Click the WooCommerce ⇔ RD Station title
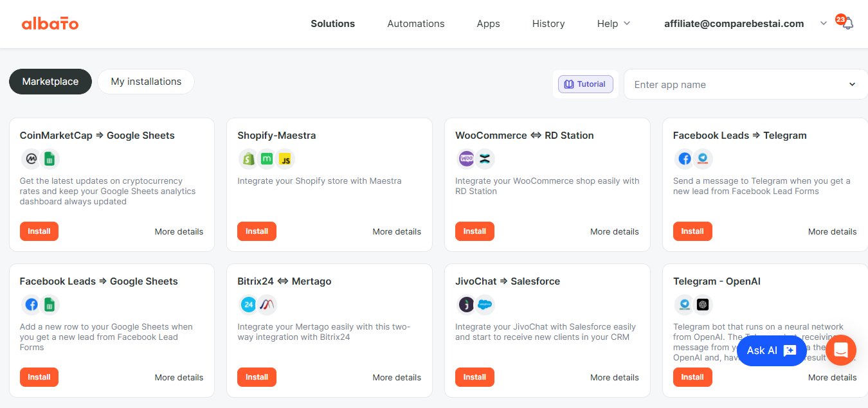 click(525, 136)
